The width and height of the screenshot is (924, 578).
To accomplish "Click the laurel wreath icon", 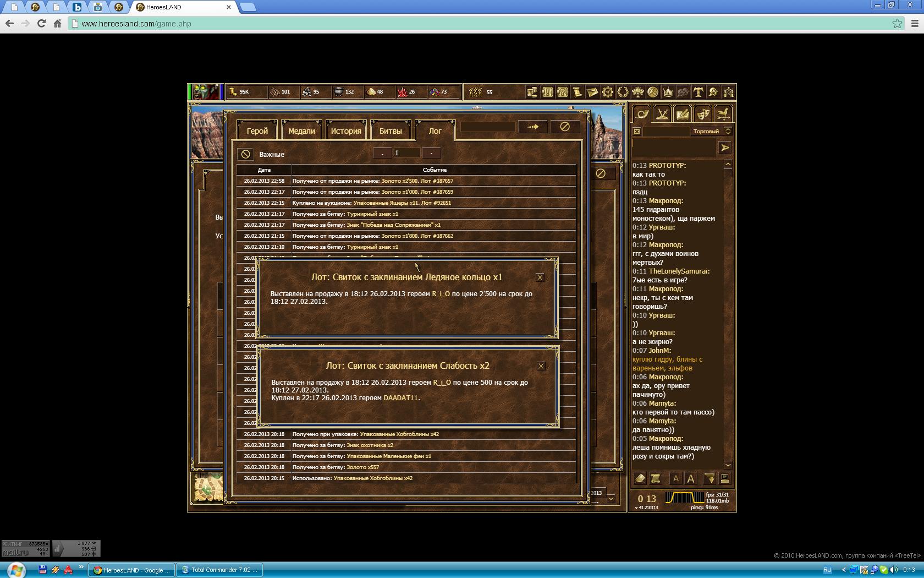I will coord(623,92).
